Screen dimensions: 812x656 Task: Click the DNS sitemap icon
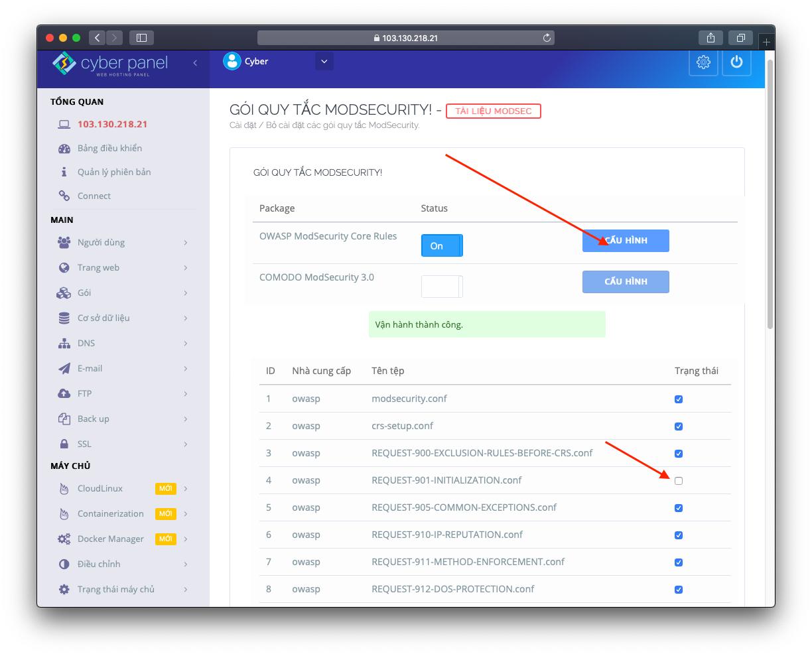pos(64,344)
